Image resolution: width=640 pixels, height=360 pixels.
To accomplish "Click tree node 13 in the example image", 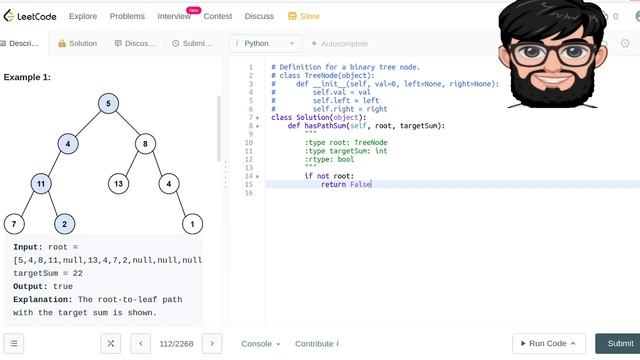I will (118, 184).
